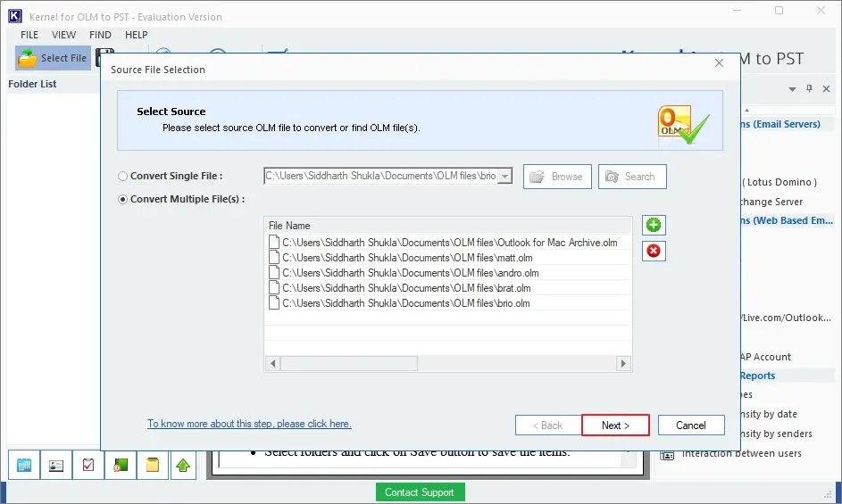Pin the right side panel
The height and width of the screenshot is (504, 842).
(x=809, y=88)
